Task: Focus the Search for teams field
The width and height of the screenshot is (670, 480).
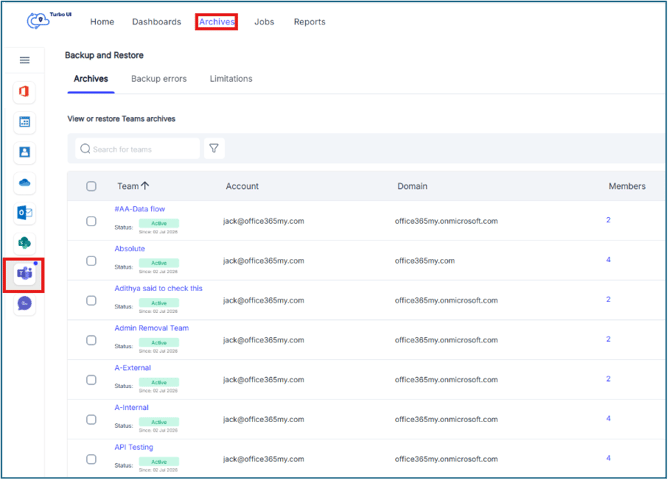Action: tap(138, 149)
